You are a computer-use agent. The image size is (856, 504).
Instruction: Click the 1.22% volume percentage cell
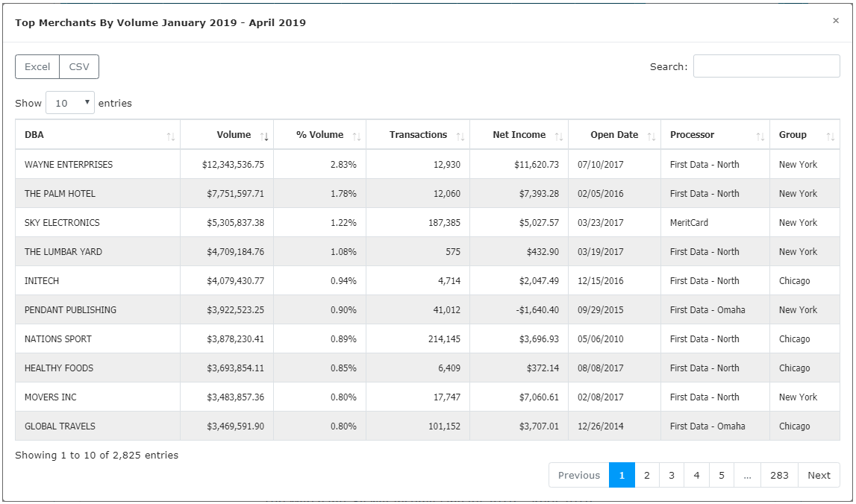click(x=343, y=222)
